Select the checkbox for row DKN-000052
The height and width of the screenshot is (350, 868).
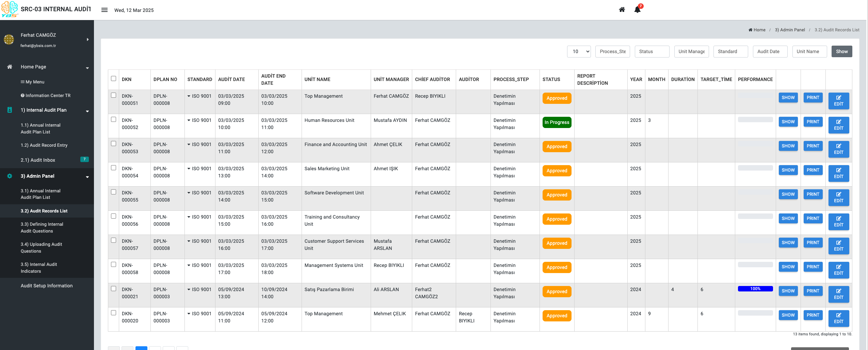point(113,120)
